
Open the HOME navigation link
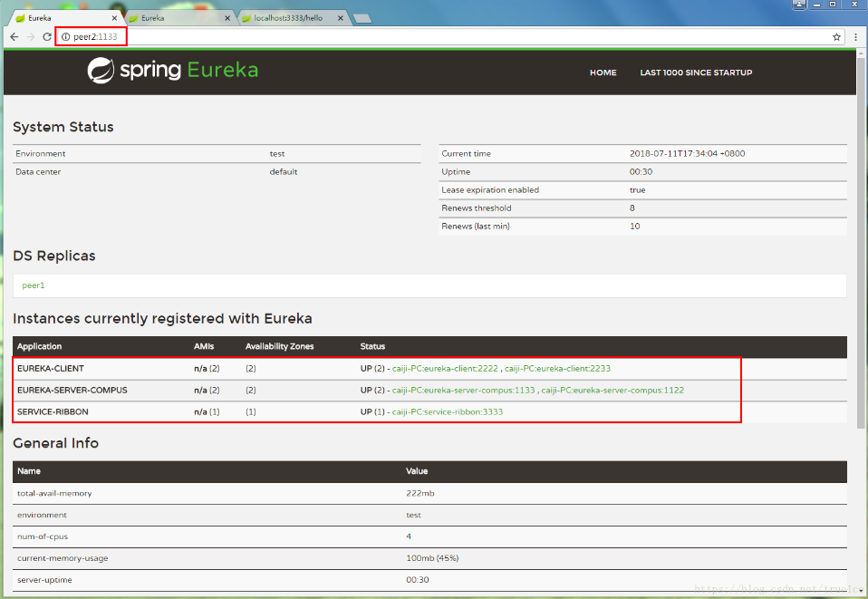(x=603, y=72)
